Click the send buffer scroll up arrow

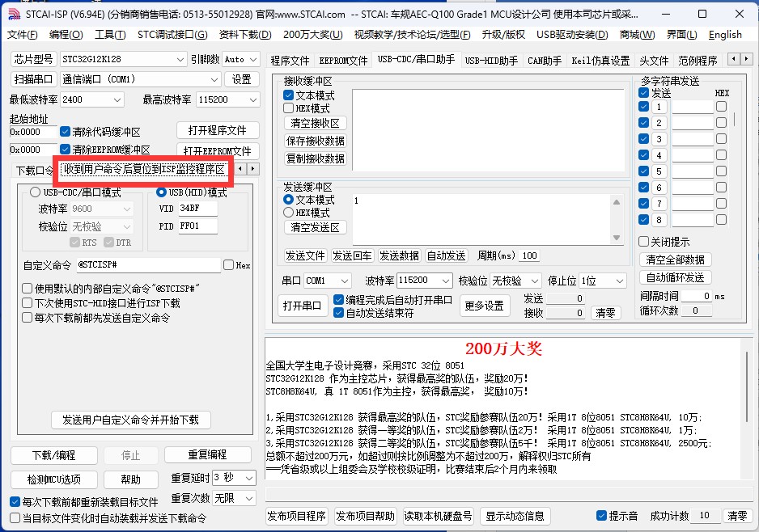point(617,202)
